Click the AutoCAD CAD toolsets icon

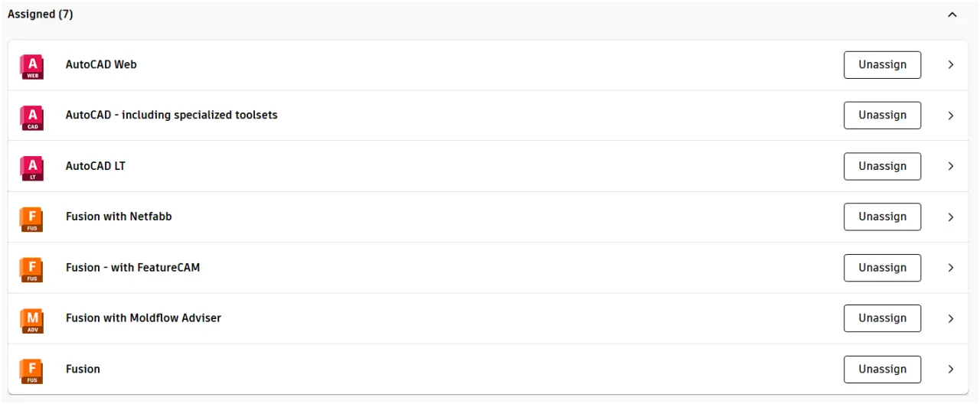pyautogui.click(x=31, y=117)
